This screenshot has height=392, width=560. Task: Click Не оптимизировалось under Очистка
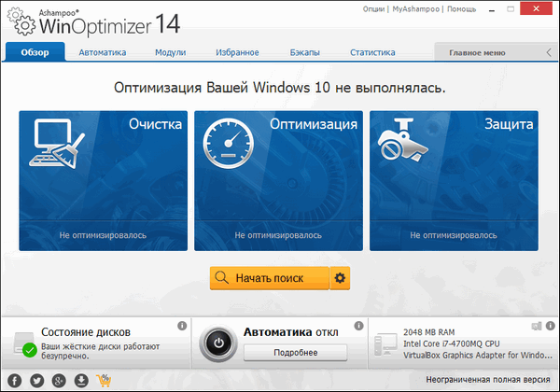click(x=103, y=235)
